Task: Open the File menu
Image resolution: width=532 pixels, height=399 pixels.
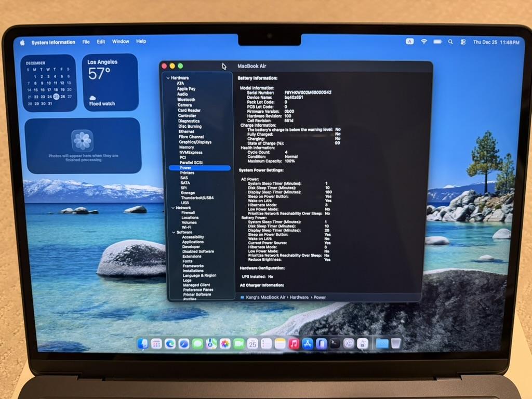Action: pos(86,42)
